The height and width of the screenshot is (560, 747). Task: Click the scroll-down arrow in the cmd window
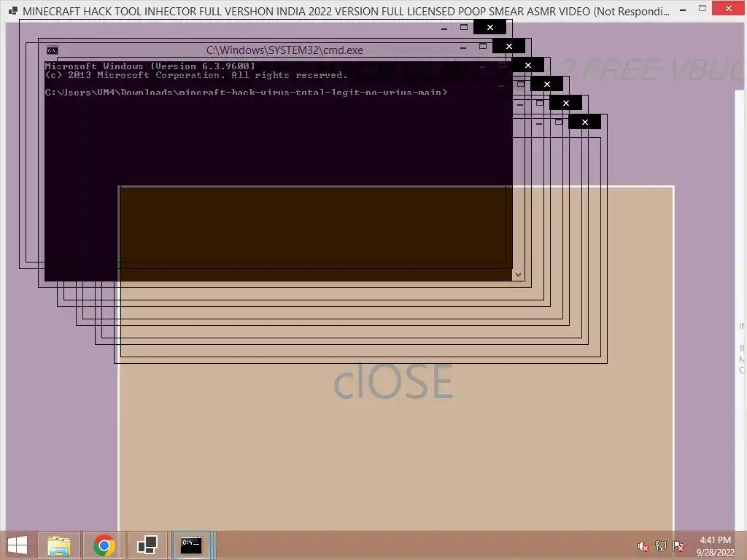pyautogui.click(x=518, y=275)
